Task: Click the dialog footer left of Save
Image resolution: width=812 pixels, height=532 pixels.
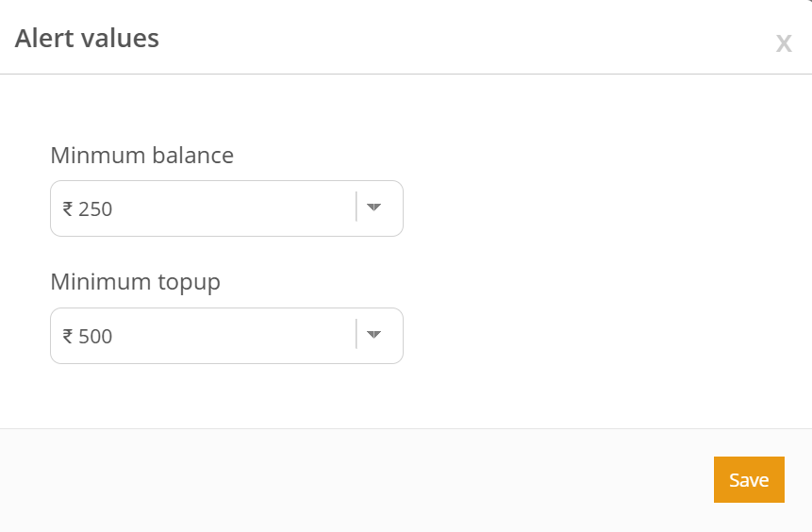Action: coord(377,480)
